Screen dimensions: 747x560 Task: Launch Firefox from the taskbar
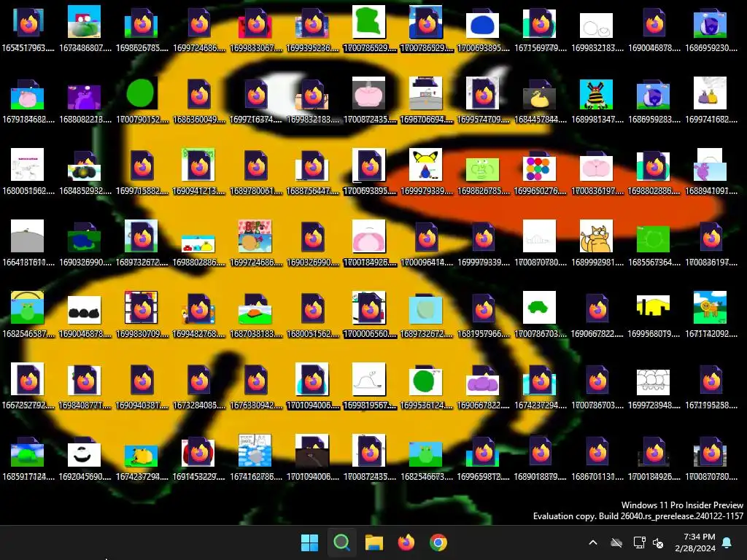point(406,542)
